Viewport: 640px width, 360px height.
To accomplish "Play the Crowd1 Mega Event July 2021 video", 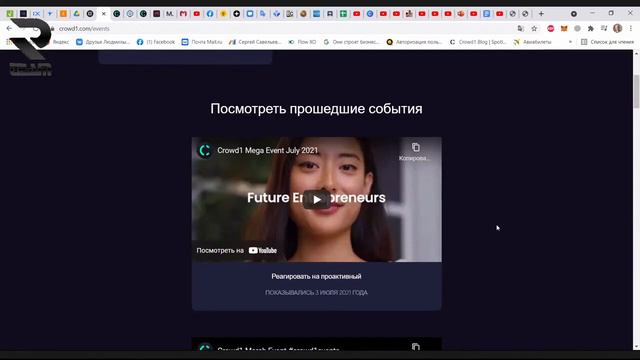I will pos(317,200).
